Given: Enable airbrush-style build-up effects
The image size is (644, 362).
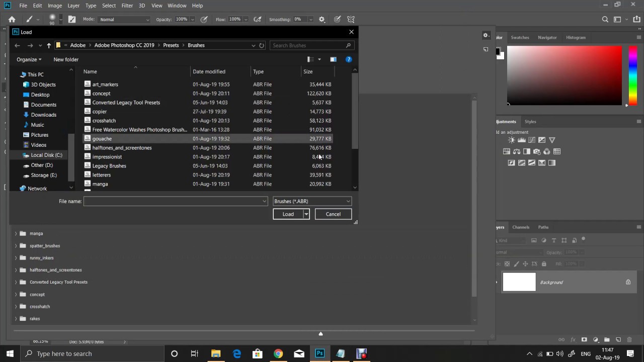Looking at the screenshot, I should pyautogui.click(x=258, y=20).
